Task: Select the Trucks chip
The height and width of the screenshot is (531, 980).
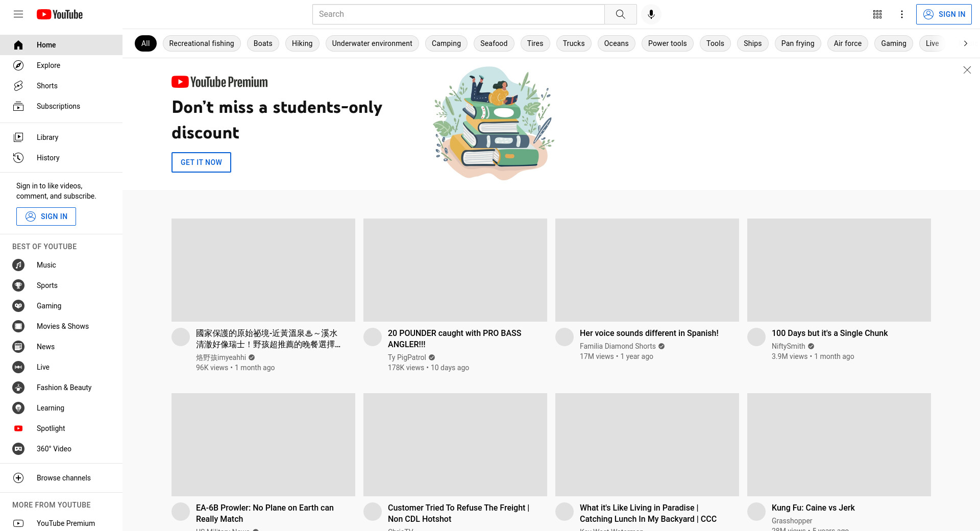Action: point(574,43)
